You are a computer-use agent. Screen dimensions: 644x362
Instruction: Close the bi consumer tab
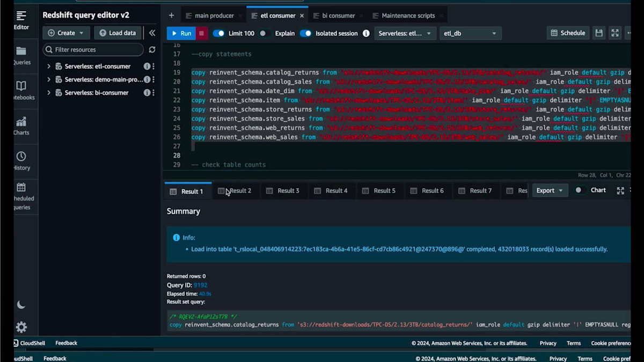click(361, 16)
